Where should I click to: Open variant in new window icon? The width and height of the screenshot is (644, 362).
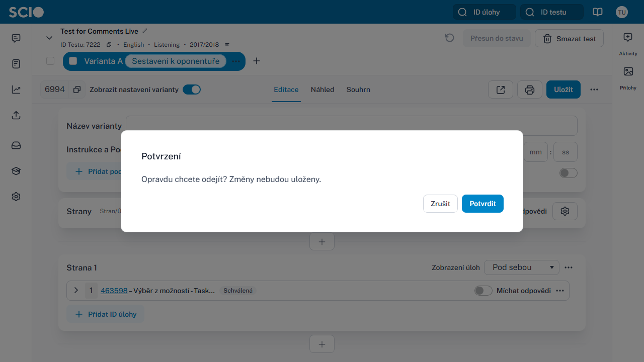(x=501, y=89)
